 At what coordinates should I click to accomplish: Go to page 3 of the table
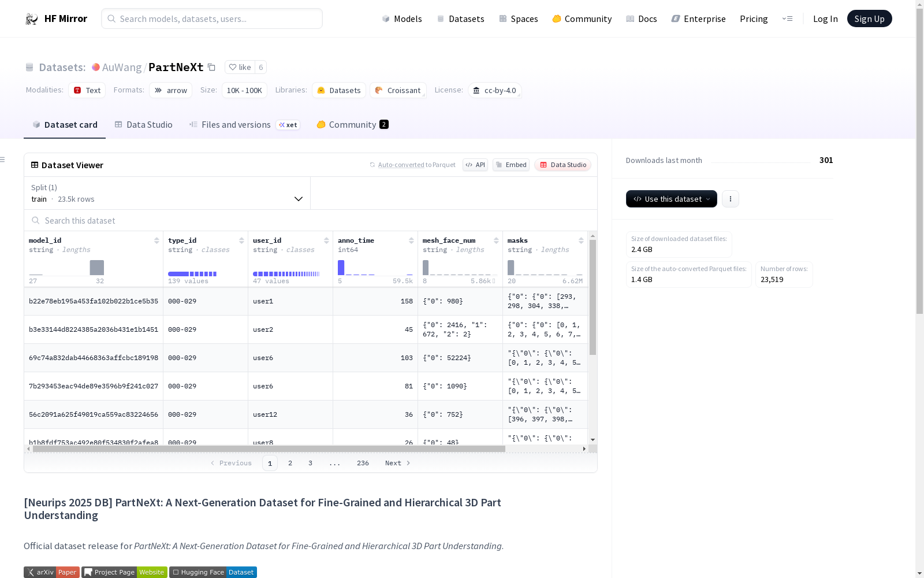tap(310, 463)
